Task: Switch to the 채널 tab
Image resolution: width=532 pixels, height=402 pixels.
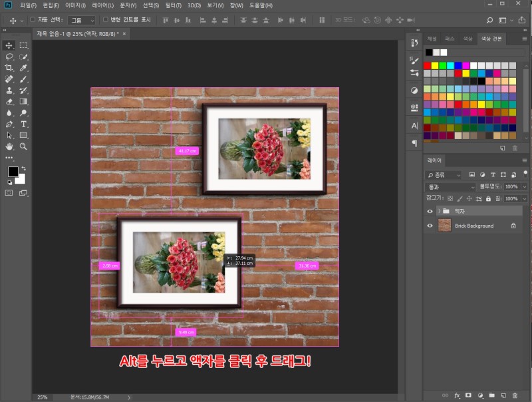Action: coord(432,39)
